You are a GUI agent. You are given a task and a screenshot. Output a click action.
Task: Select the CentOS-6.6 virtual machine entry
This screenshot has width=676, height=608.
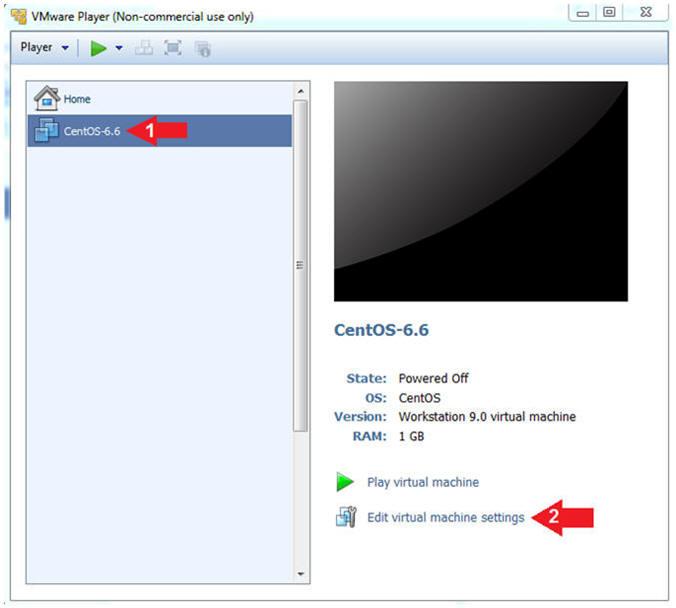(160, 131)
